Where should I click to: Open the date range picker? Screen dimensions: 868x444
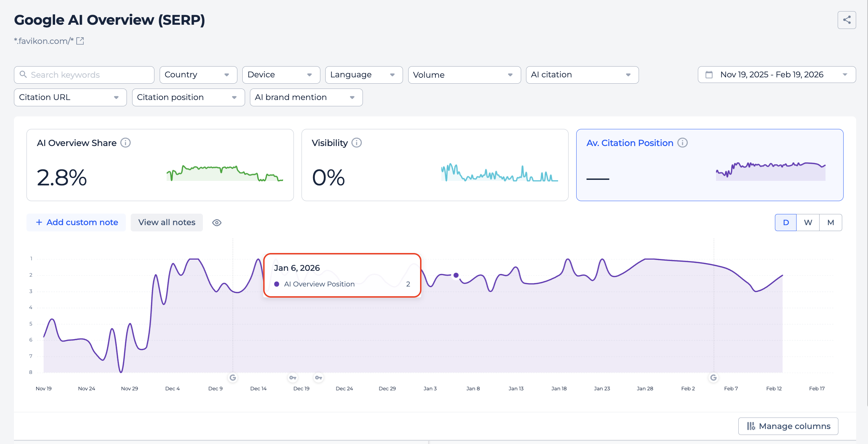click(x=777, y=75)
